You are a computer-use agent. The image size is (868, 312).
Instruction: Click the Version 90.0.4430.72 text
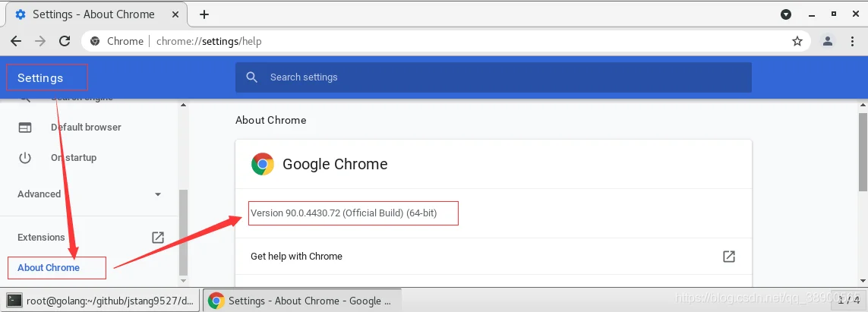344,213
